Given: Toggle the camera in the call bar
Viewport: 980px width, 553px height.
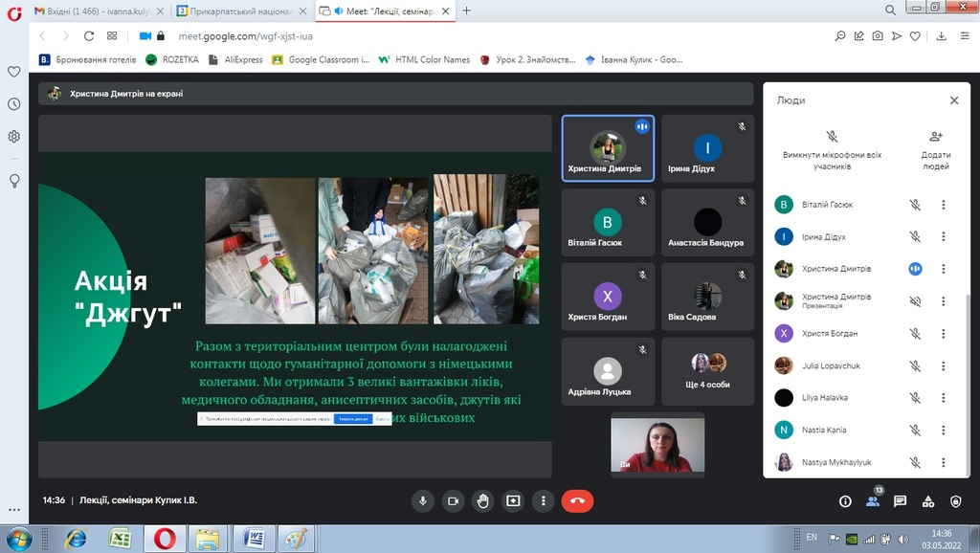Looking at the screenshot, I should [454, 500].
